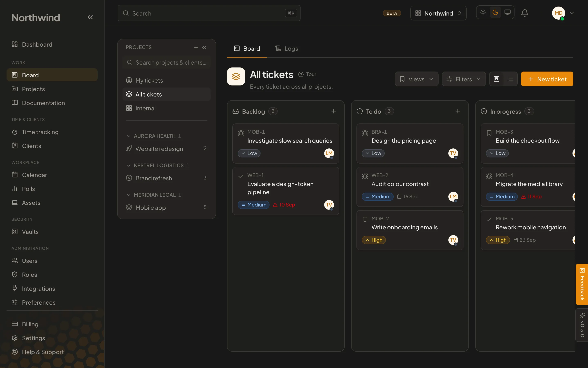Click the Feedback side tab

pyautogui.click(x=582, y=284)
